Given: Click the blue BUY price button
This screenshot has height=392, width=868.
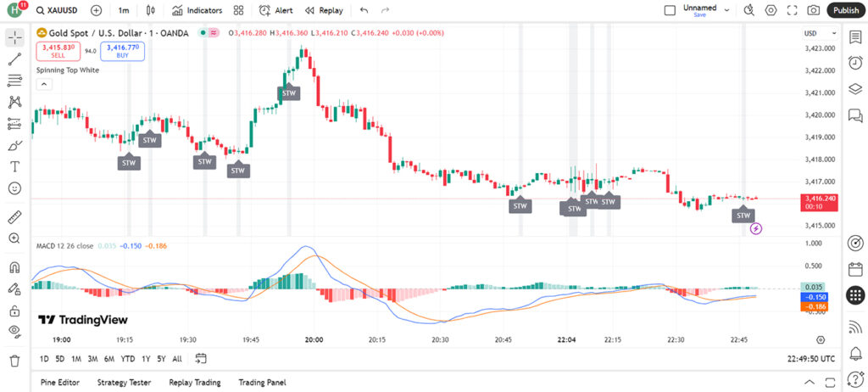Looking at the screenshot, I should click(122, 51).
